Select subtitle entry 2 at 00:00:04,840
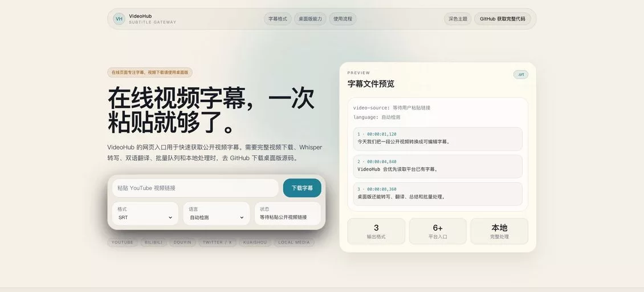Image resolution: width=644 pixels, height=292 pixels. (x=438, y=166)
